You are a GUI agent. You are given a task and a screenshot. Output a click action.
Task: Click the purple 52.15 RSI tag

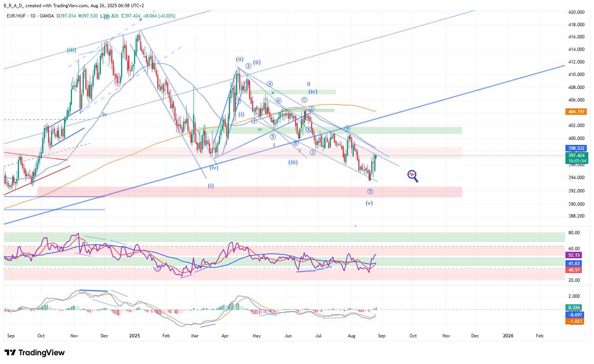point(574,255)
